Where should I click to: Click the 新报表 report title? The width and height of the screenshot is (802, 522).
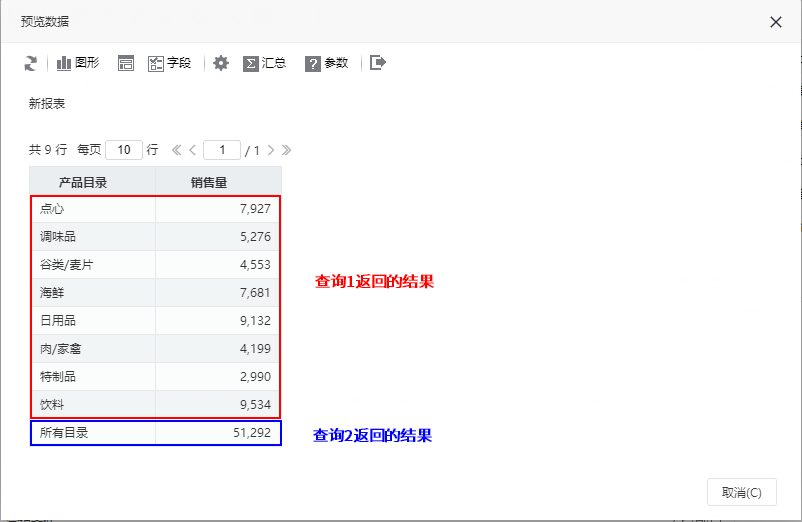pos(47,104)
